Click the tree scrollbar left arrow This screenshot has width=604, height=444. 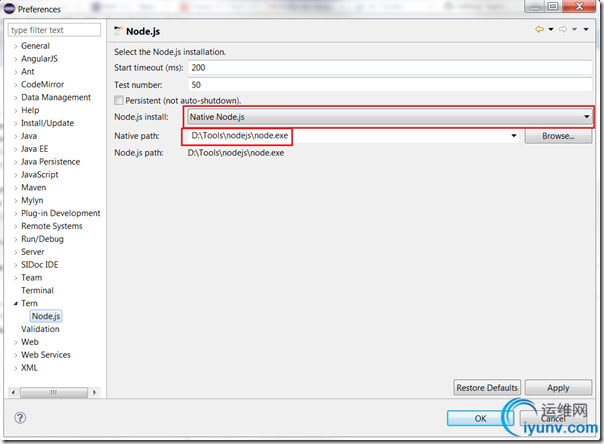tap(13, 392)
